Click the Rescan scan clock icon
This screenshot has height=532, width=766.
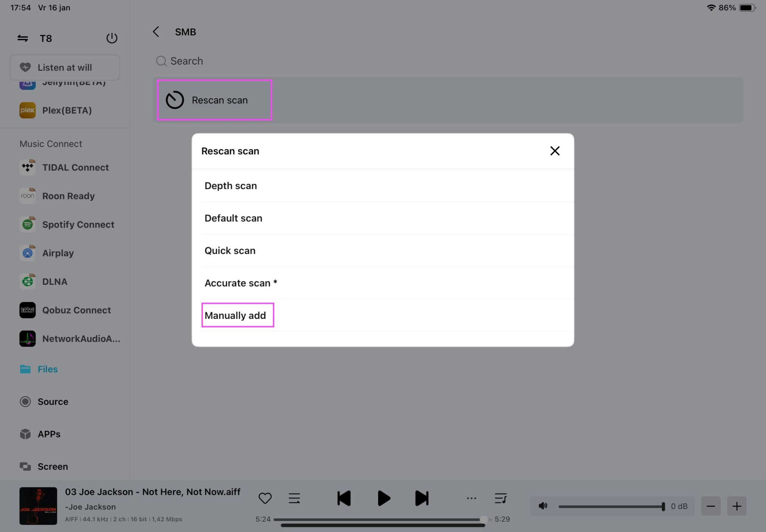coord(175,100)
